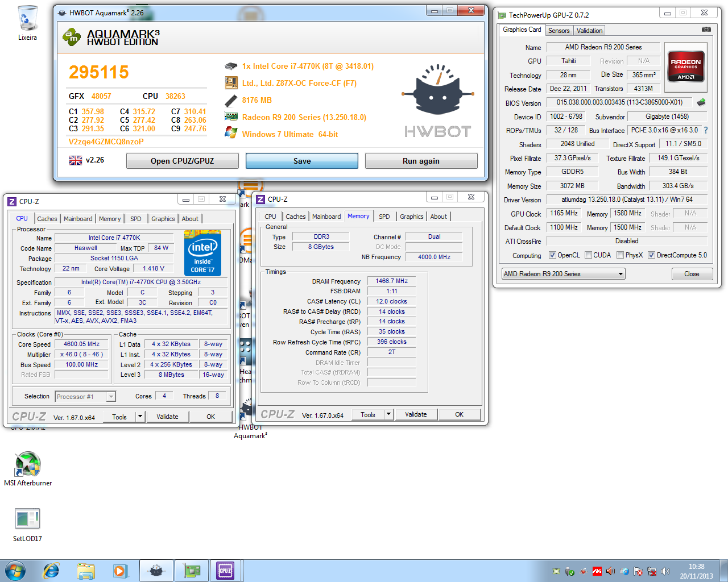This screenshot has width=728, height=582.
Task: Toggle the PhysX checkbox in GPU-Z
Action: coord(621,255)
